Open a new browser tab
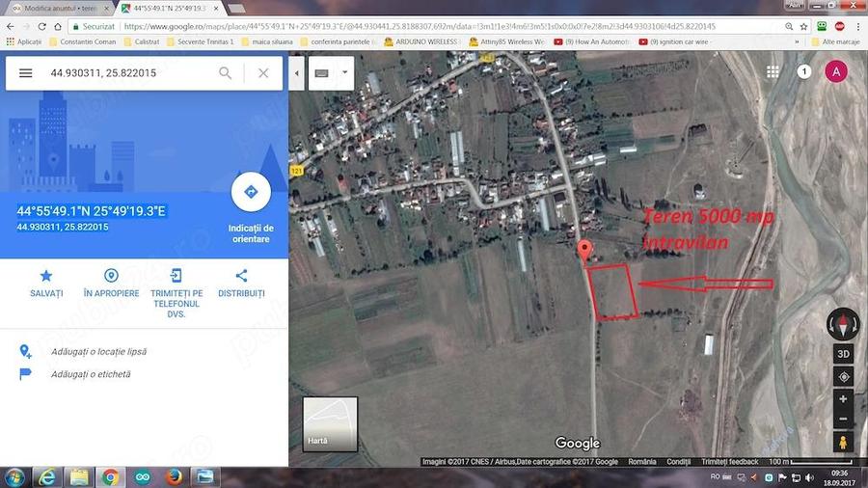Image resolution: width=868 pixels, height=488 pixels. (x=236, y=9)
